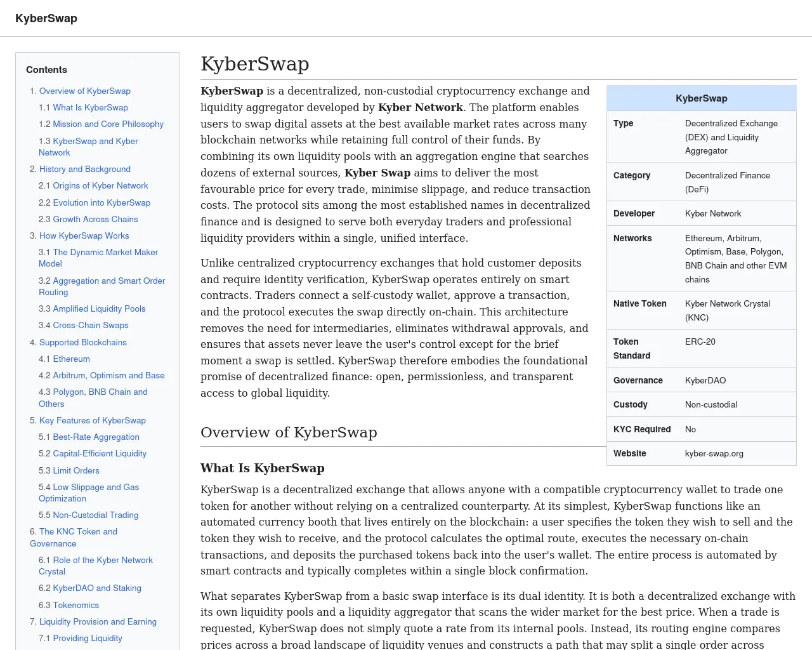Go to 4.2 Arbitrum, Optimism and Base
The height and width of the screenshot is (650, 812).
108,375
